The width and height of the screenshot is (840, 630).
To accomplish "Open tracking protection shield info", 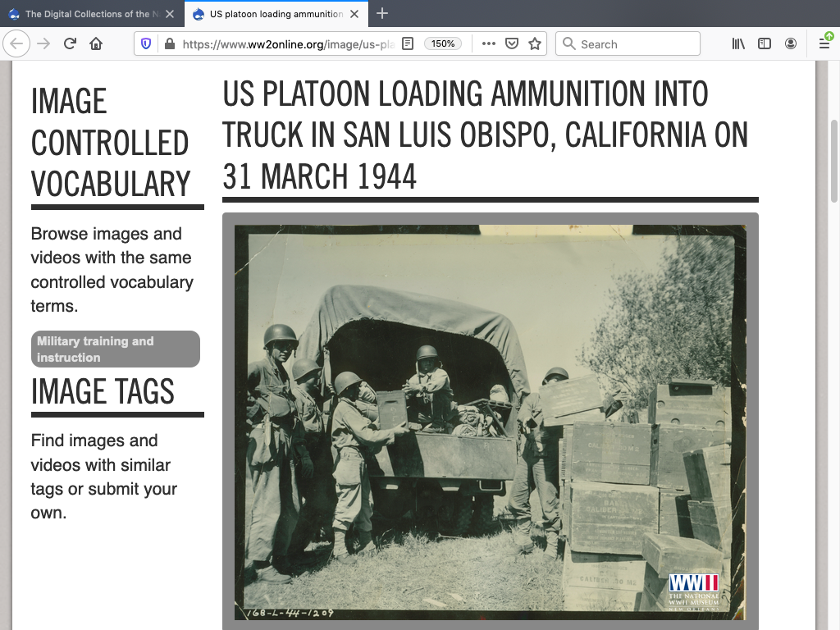I will (147, 44).
